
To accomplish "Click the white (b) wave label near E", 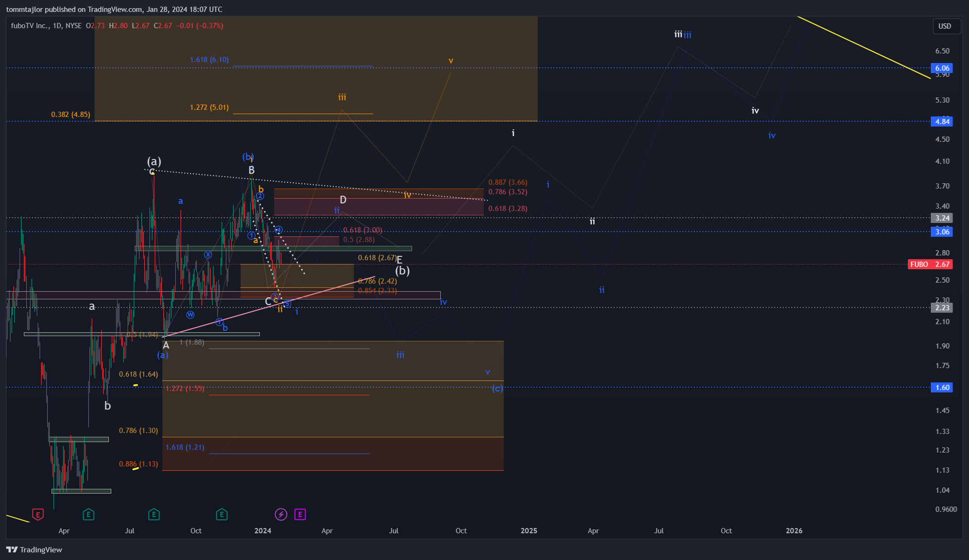I will 402,271.
